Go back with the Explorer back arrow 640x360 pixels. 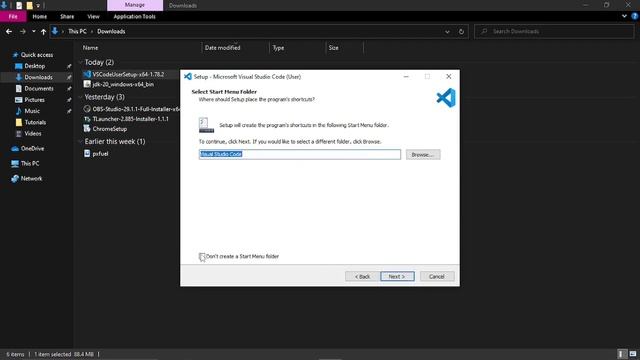[9, 31]
